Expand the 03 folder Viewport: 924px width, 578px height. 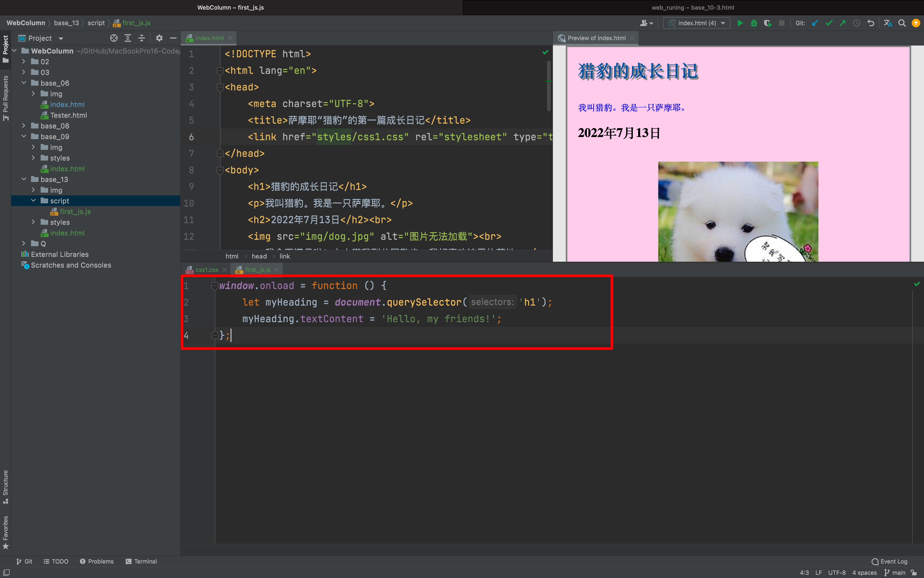24,72
